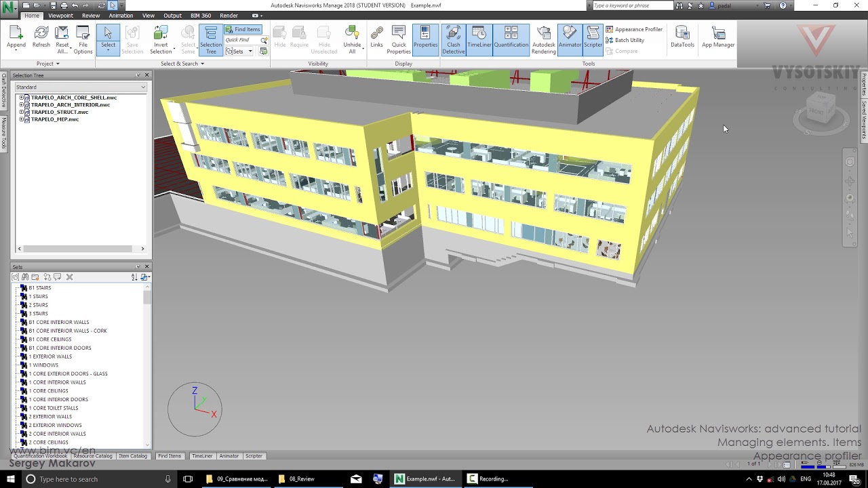Activate the Select tool

pyautogui.click(x=108, y=39)
